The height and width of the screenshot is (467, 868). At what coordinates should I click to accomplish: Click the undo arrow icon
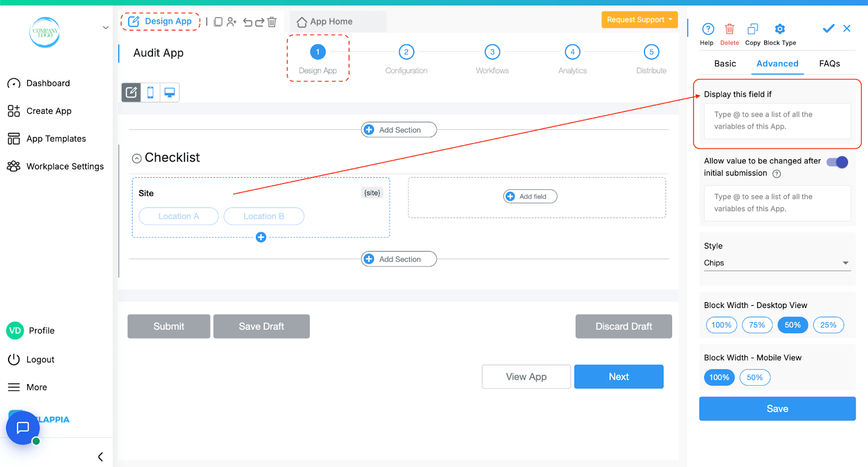247,22
